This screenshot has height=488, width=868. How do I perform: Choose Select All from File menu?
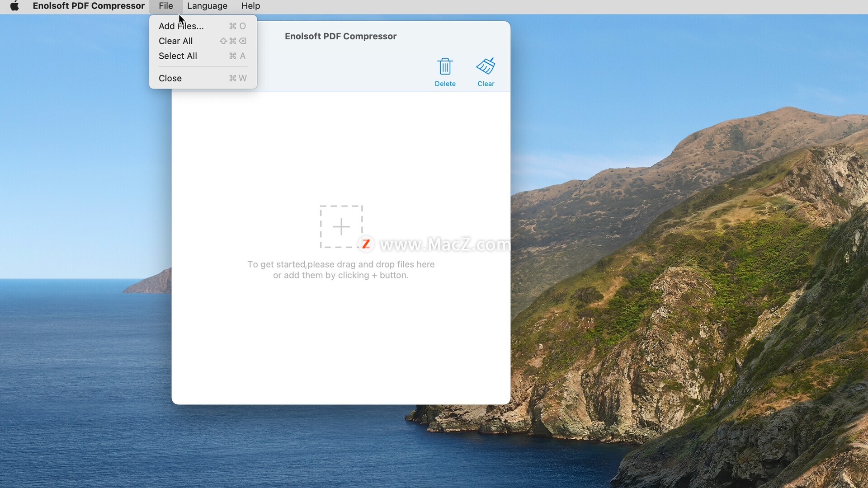tap(203, 56)
